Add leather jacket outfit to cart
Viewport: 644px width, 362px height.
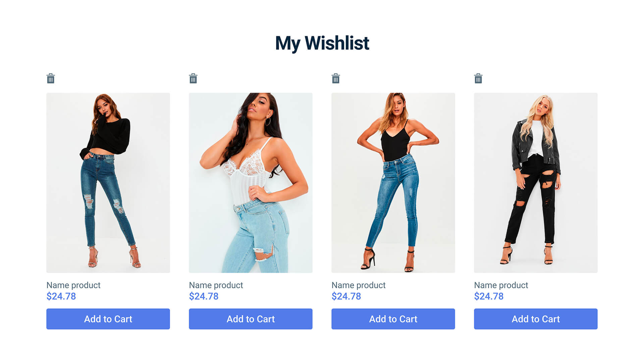[536, 319]
